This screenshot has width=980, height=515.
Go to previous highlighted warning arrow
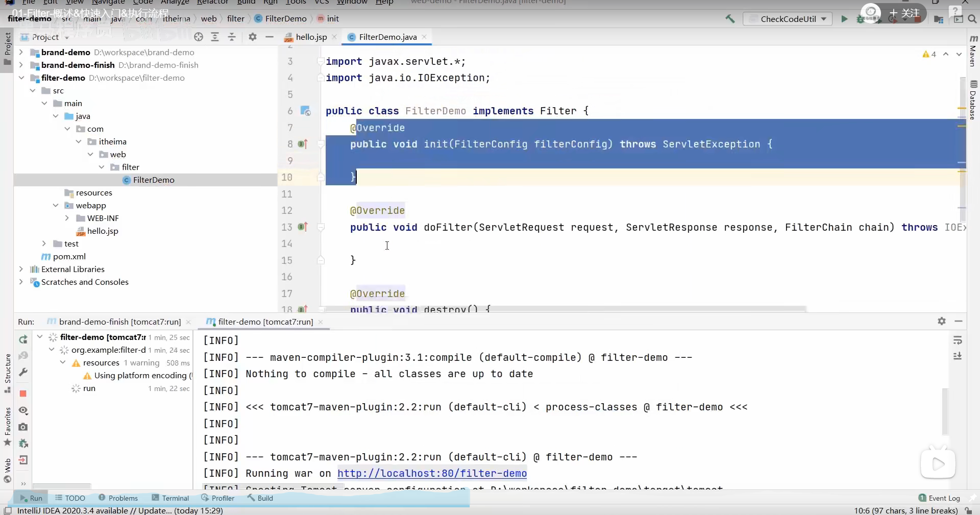coord(946,54)
